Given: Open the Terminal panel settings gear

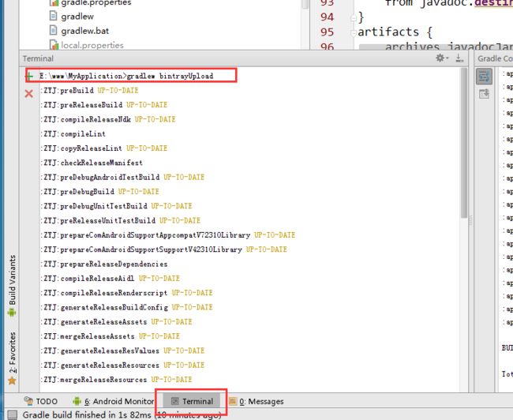Looking at the screenshot, I should [x=442, y=58].
